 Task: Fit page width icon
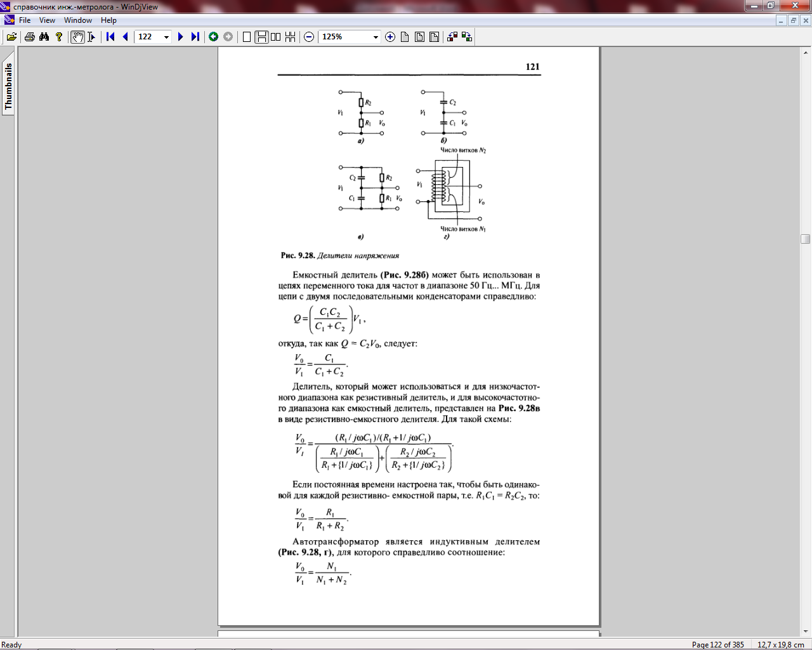[x=434, y=37]
